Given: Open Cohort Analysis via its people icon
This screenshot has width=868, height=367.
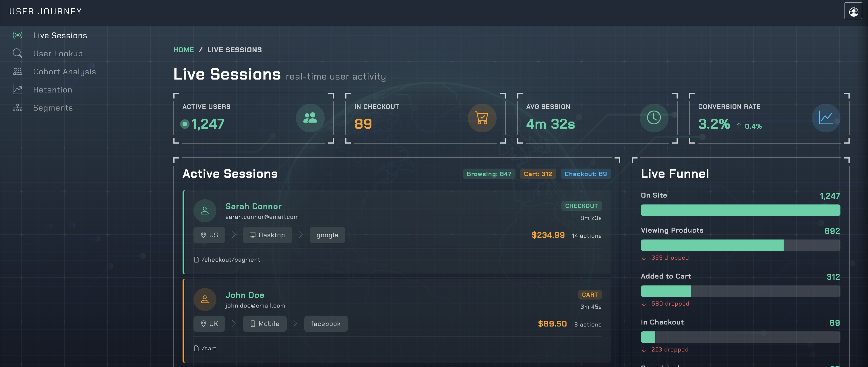Looking at the screenshot, I should [18, 72].
